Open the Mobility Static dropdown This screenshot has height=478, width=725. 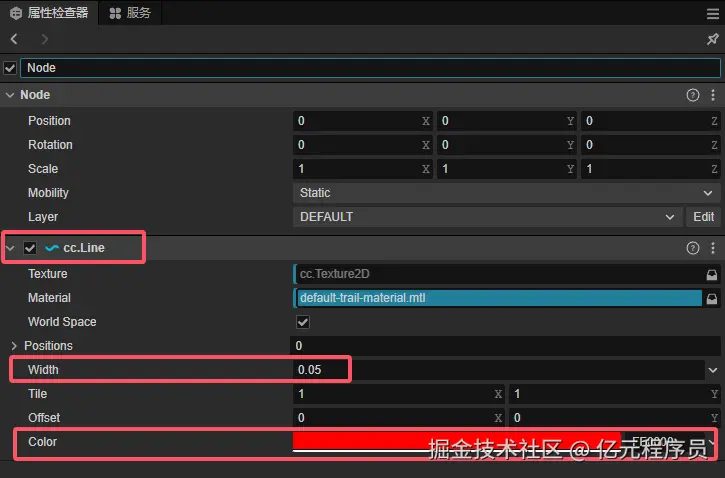coord(506,193)
